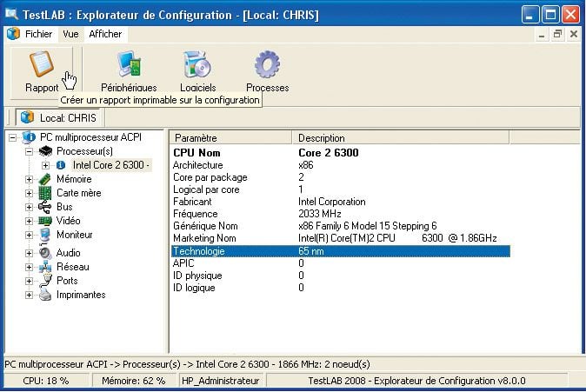Click the CPU: 18 % status entry

tap(45, 381)
